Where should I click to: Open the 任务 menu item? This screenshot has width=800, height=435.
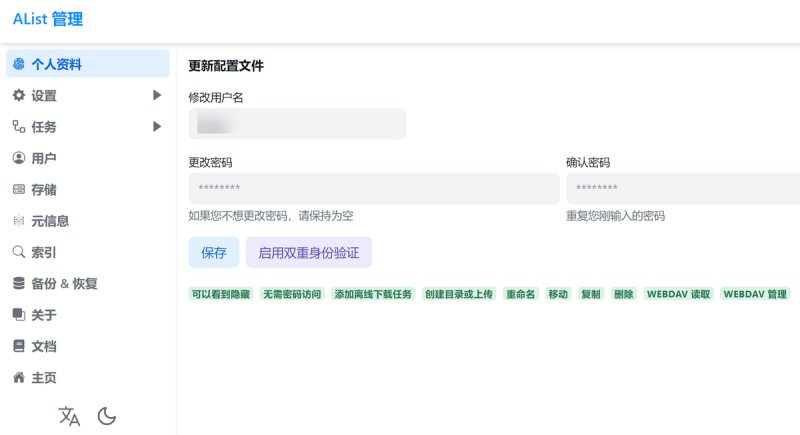(88, 126)
